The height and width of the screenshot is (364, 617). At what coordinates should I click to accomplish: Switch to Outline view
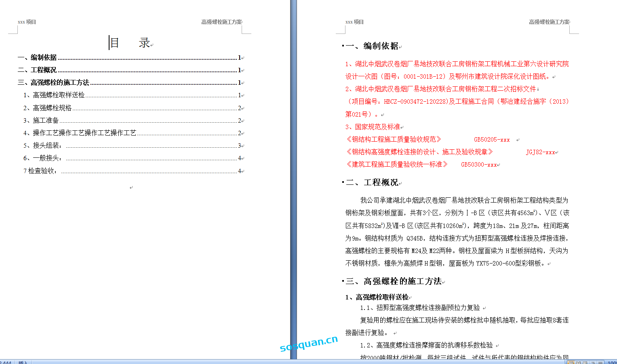(593, 363)
